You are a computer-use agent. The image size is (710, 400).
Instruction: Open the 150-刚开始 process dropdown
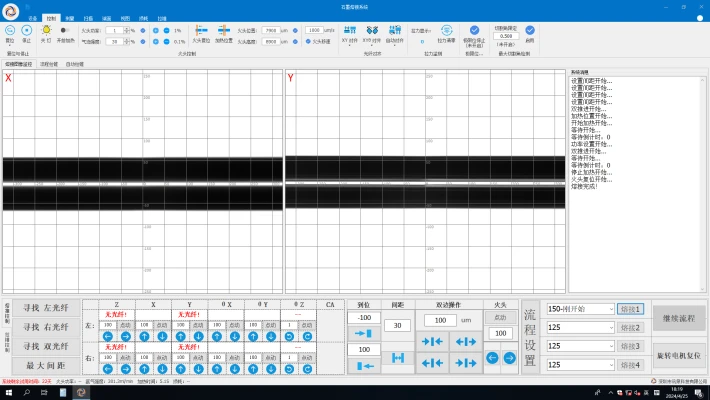click(578, 309)
